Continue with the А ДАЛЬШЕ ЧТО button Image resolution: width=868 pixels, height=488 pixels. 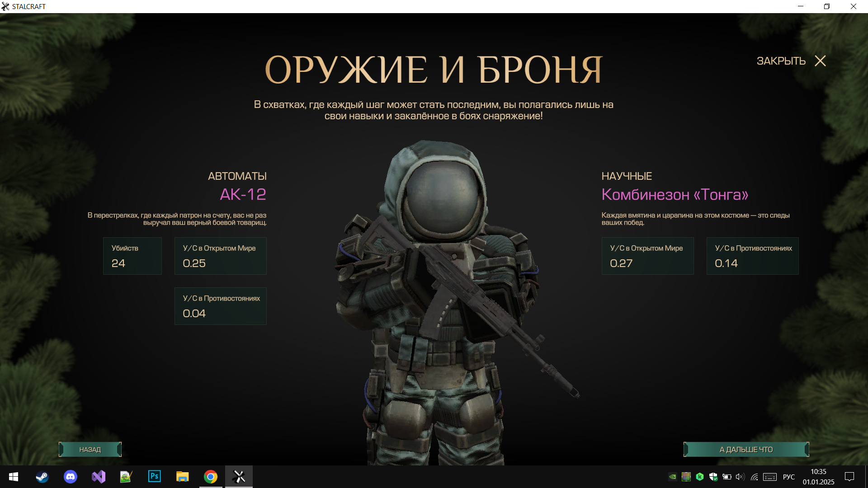coord(746,450)
